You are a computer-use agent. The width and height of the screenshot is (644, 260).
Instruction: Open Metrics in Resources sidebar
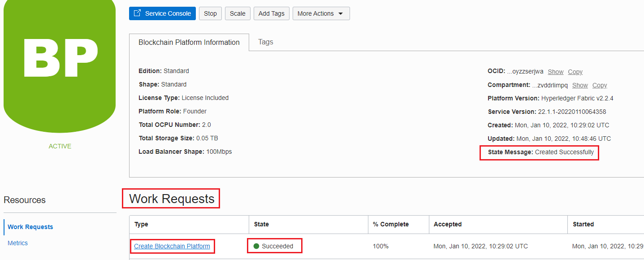coord(17,243)
